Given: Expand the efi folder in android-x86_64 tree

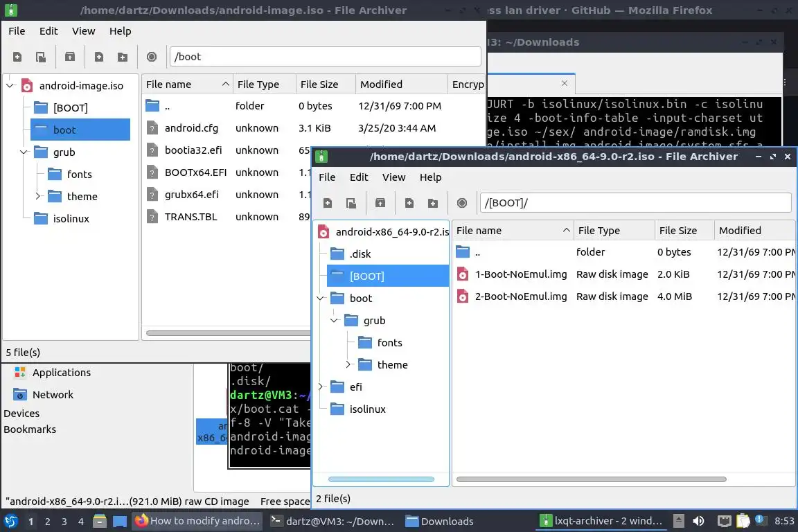Looking at the screenshot, I should 320,387.
